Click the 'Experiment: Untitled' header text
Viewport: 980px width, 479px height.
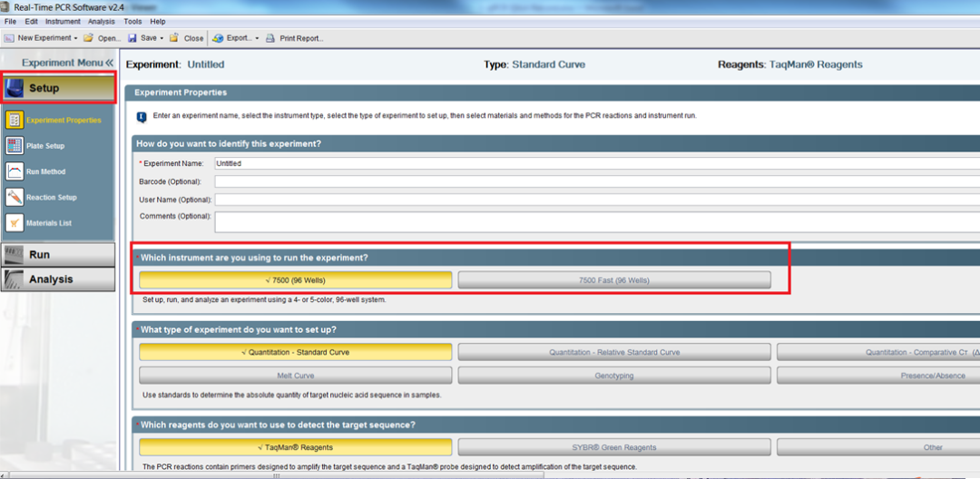point(175,64)
